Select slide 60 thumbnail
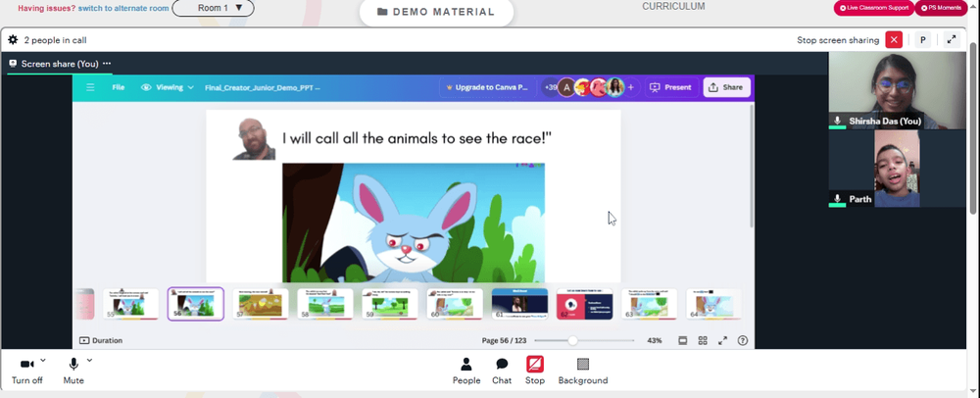Image resolution: width=980 pixels, height=398 pixels. pyautogui.click(x=455, y=304)
